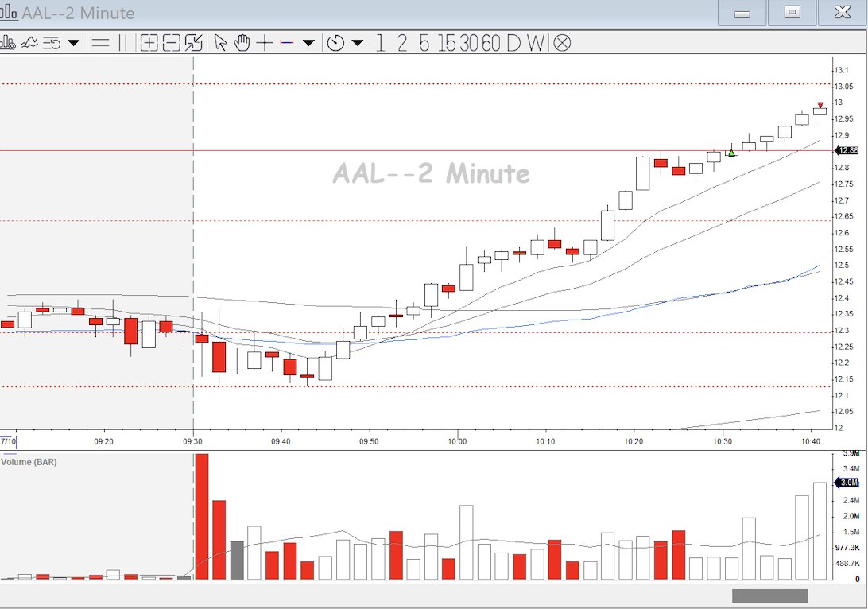Click the chart window icon in title bar

coord(8,12)
